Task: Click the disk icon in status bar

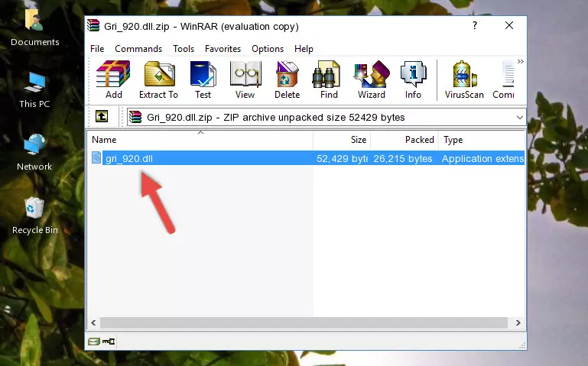Action: pyautogui.click(x=94, y=342)
